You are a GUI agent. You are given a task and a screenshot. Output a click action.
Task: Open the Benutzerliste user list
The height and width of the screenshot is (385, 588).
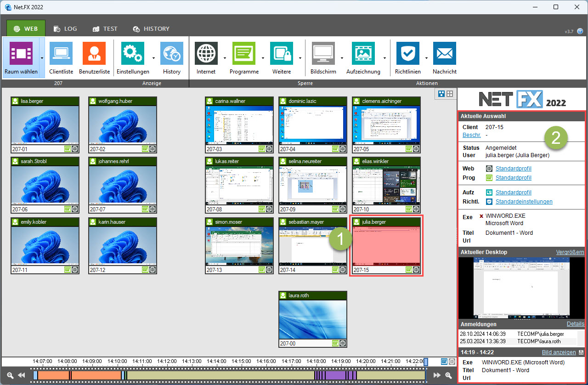[94, 58]
